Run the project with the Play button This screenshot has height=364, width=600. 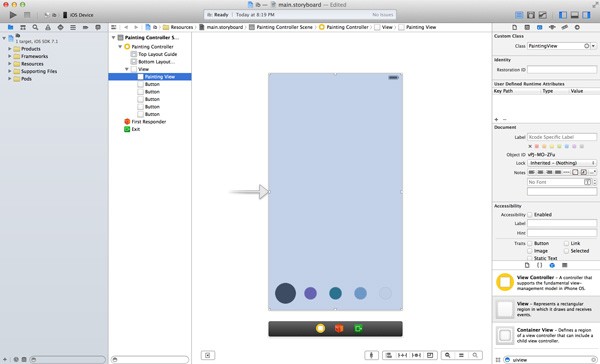[x=13, y=15]
